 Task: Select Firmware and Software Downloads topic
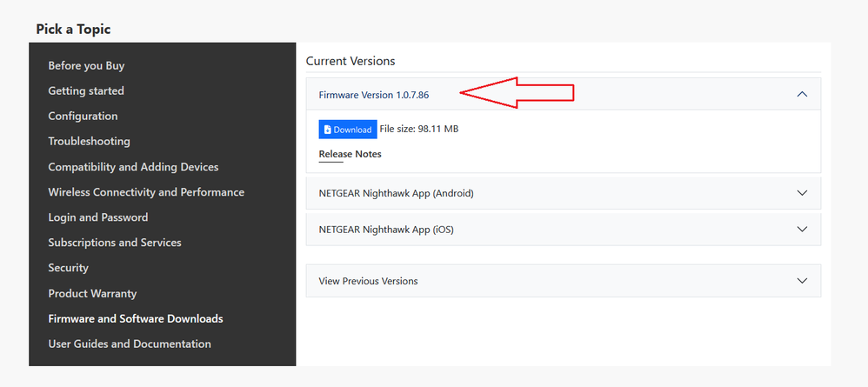(x=136, y=319)
